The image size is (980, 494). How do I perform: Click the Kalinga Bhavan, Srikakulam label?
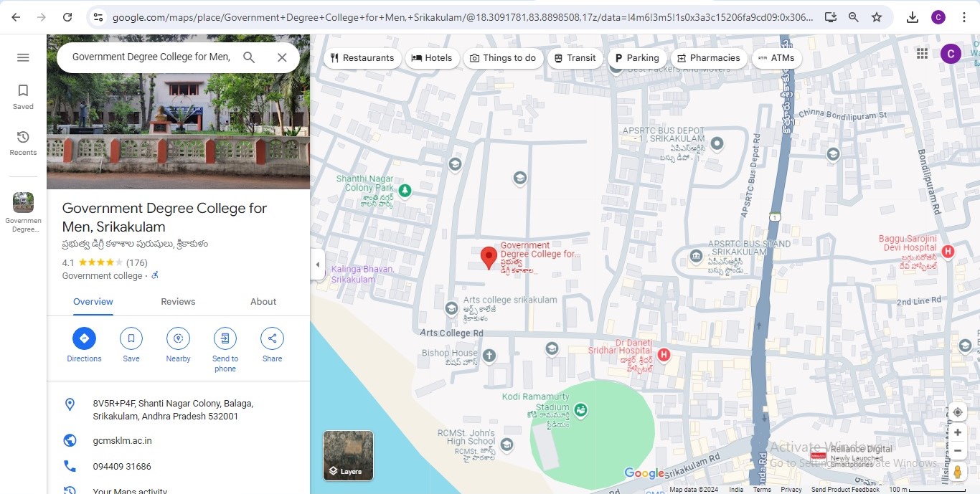362,275
